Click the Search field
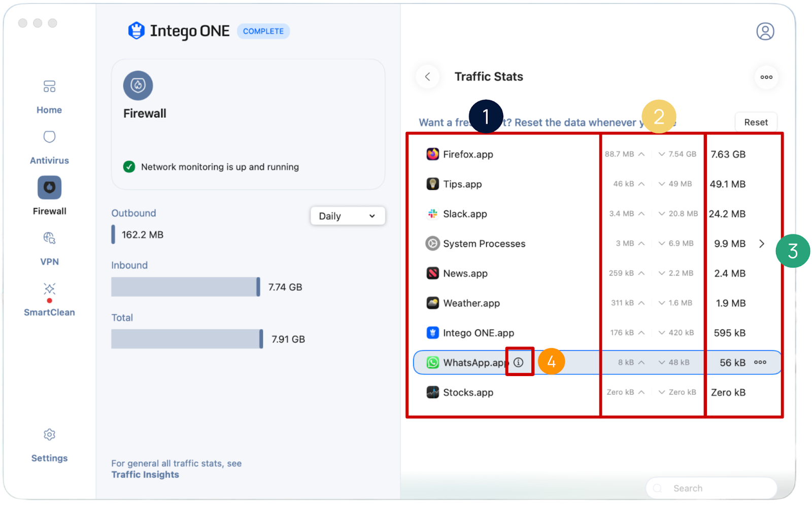The width and height of the screenshot is (812, 505). click(x=711, y=488)
